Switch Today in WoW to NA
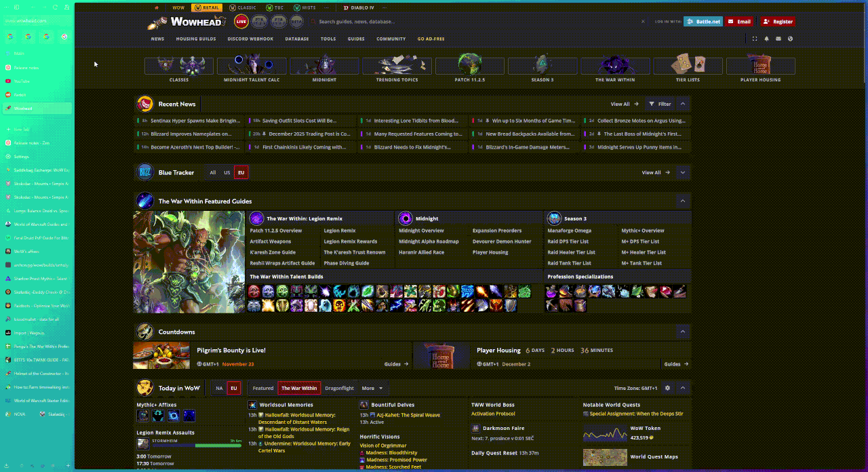This screenshot has width=868, height=472. pos(219,388)
